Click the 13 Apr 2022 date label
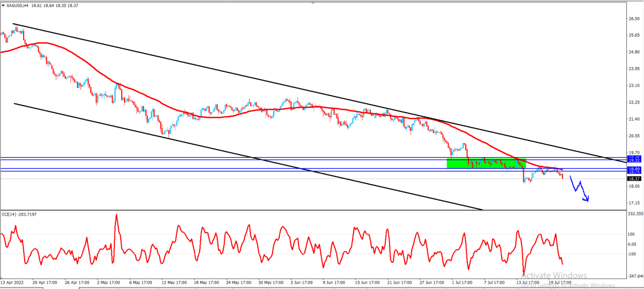 coord(12,282)
